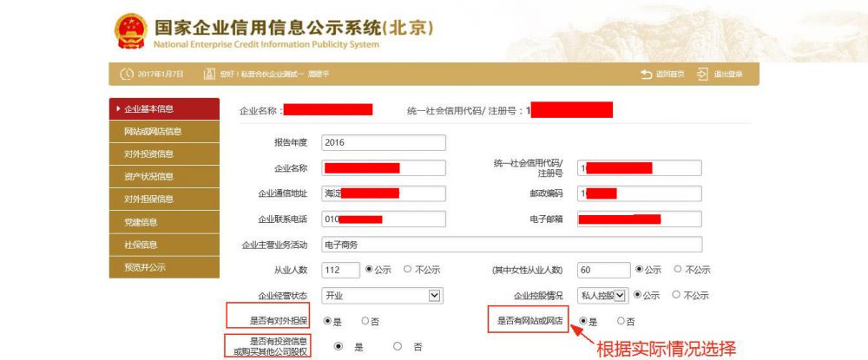Click the user profile icon in top bar
Viewport: 868px width, 360px height.
click(x=208, y=75)
